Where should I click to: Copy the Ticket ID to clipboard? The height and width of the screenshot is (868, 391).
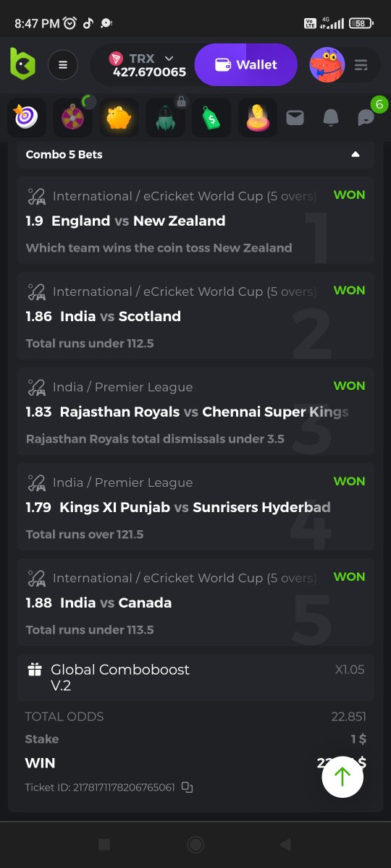coord(187,787)
